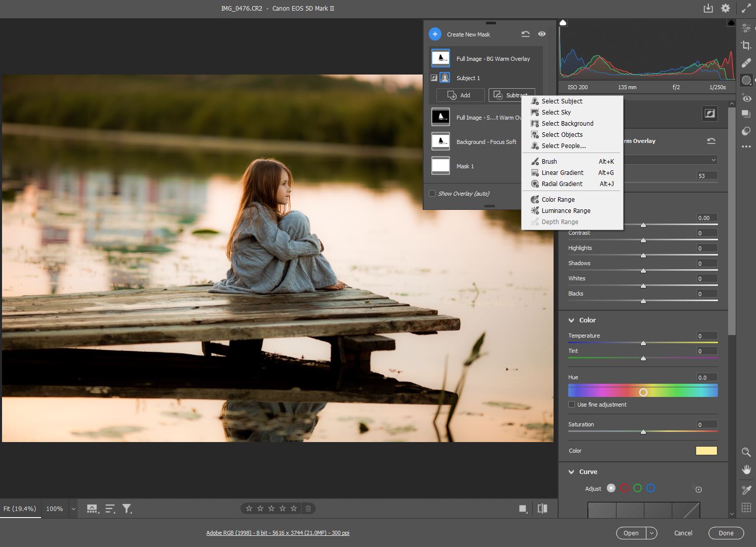Click the filmstrip filter funnel icon
Image resolution: width=756 pixels, height=547 pixels.
(127, 508)
